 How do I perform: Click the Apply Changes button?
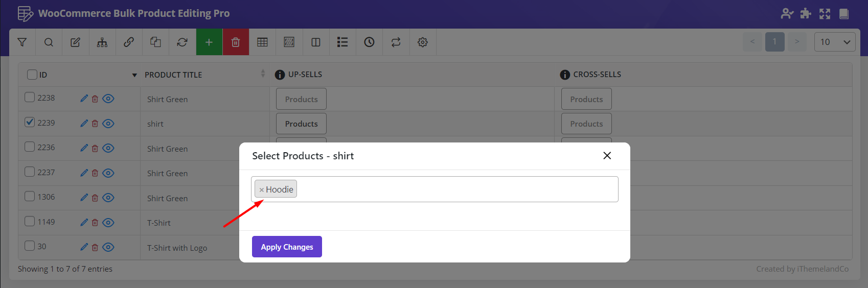click(287, 247)
